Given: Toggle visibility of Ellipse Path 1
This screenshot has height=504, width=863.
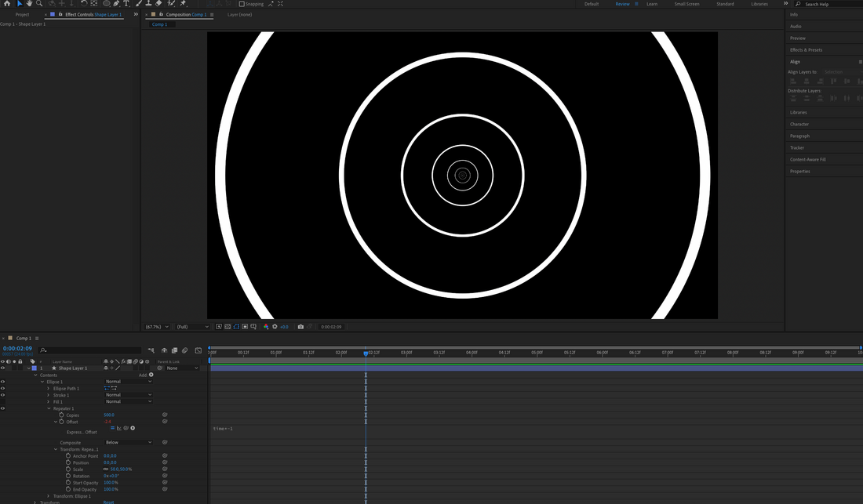Looking at the screenshot, I should click(3, 388).
